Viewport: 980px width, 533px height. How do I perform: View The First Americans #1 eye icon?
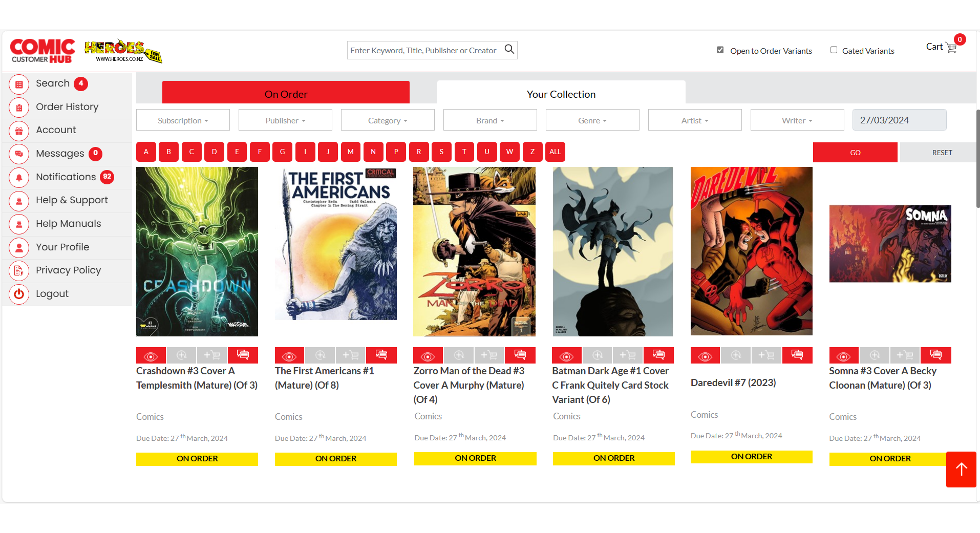pyautogui.click(x=289, y=355)
